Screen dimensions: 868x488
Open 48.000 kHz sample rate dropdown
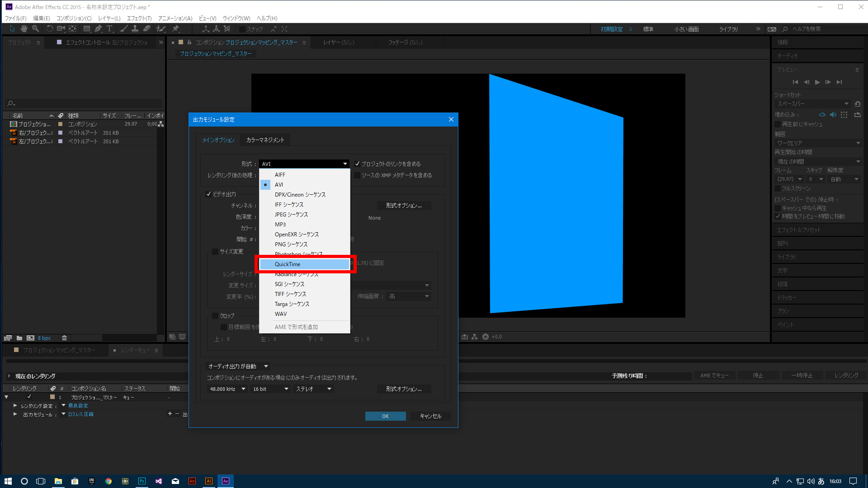[x=227, y=389]
